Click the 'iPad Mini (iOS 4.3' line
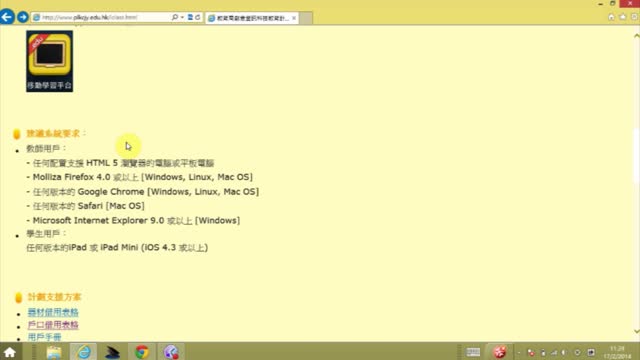 117,247
